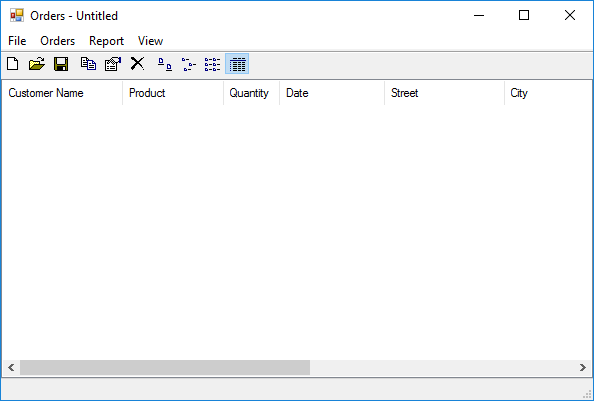Sort by Street column header
The width and height of the screenshot is (594, 401).
(444, 93)
